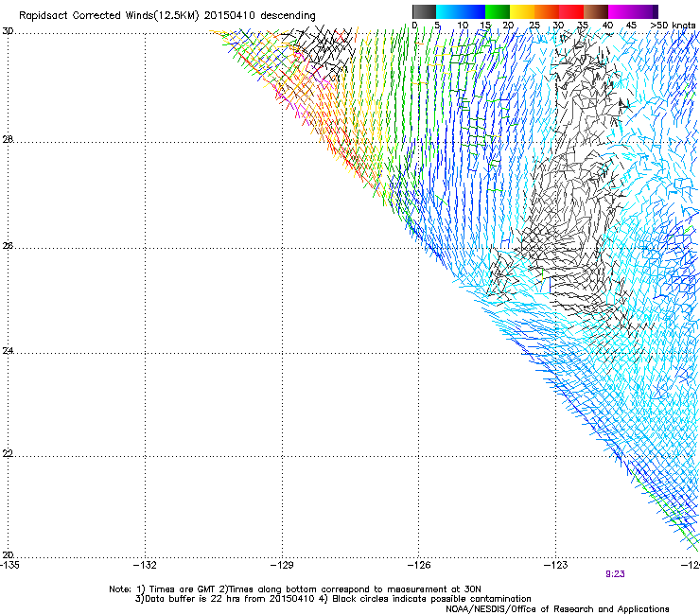
Task: Click the latitude 24 axis label
Action: pyautogui.click(x=8, y=351)
